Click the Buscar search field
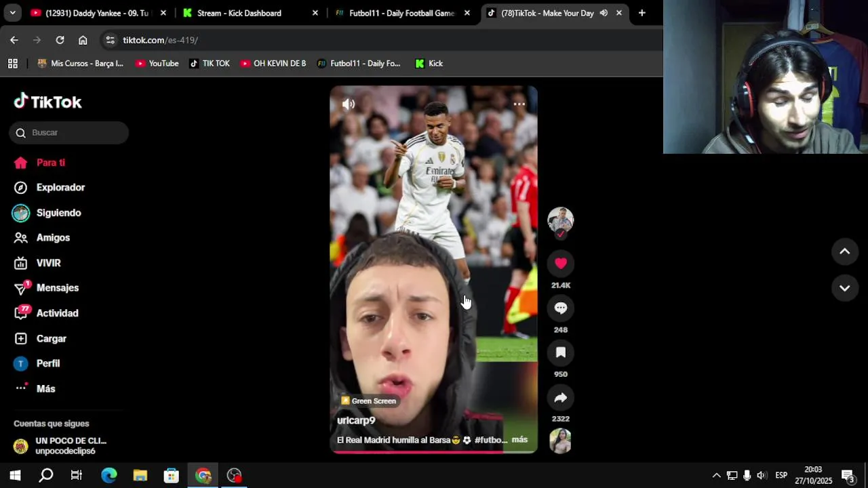 pyautogui.click(x=68, y=133)
